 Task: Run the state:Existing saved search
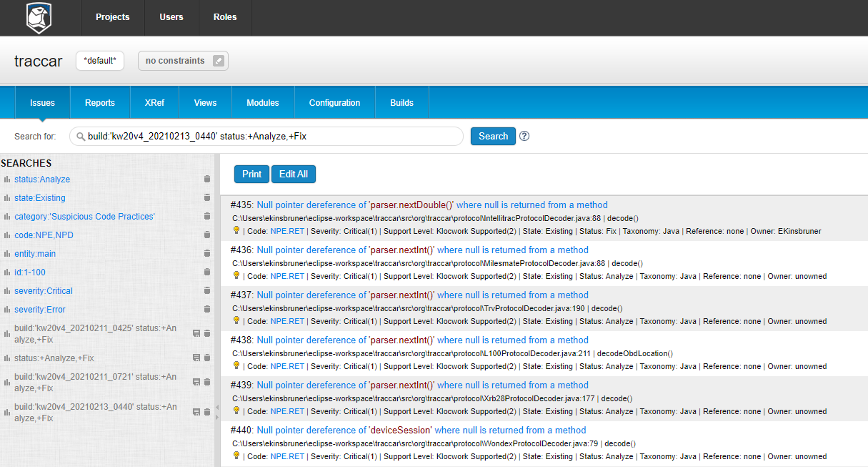(x=40, y=198)
